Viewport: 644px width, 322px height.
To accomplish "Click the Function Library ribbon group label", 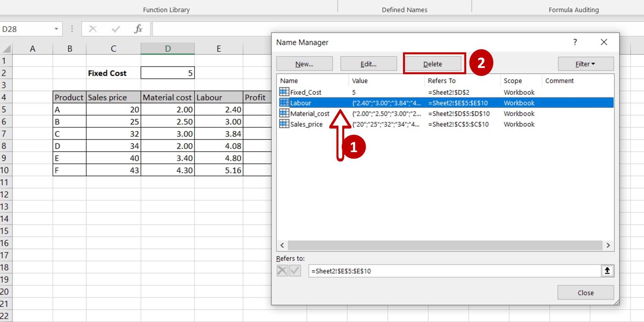I will [166, 10].
